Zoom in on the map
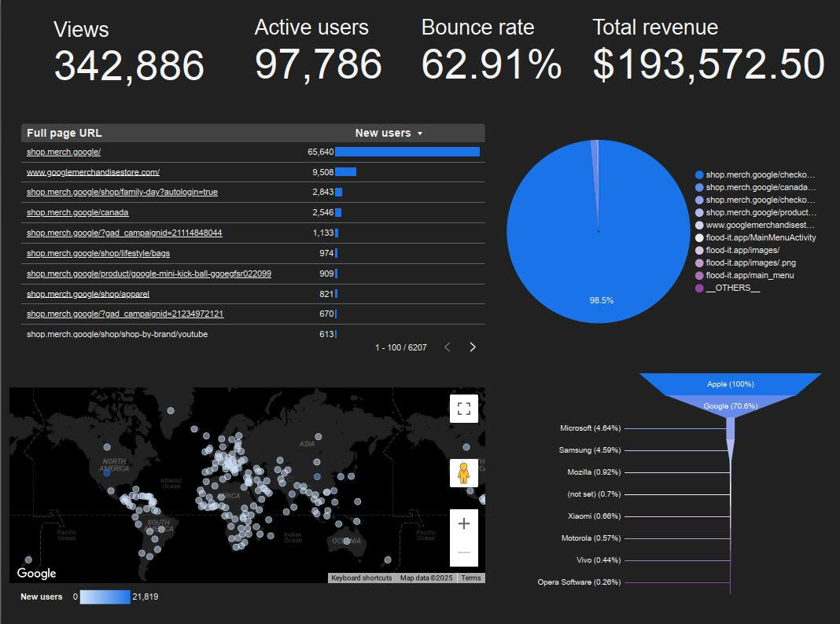Screen dimensions: 840x624 (463, 523)
